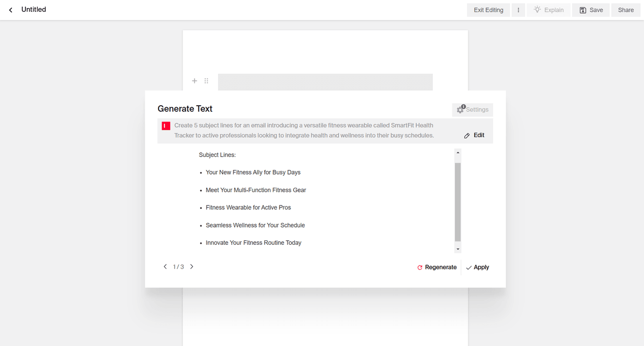Go back using the left arrow icon
Screen dimensions: 644x346
pyautogui.click(x=10, y=10)
